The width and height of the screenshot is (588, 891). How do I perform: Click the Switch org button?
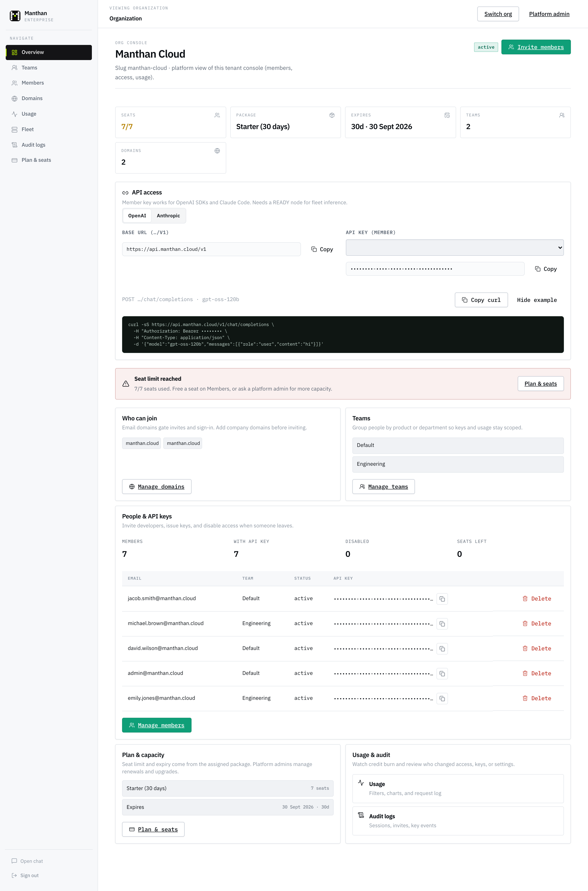coord(498,14)
